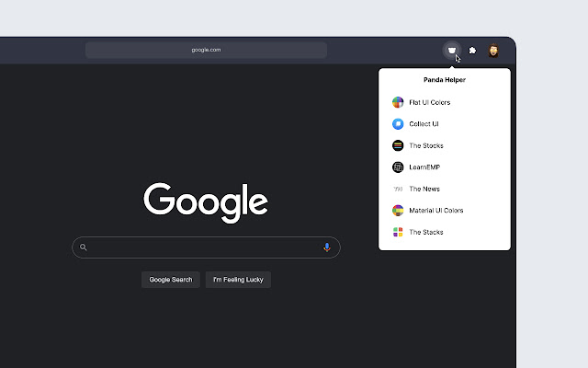
Task: Click the Panda Helper extension toolbar icon
Action: point(452,51)
